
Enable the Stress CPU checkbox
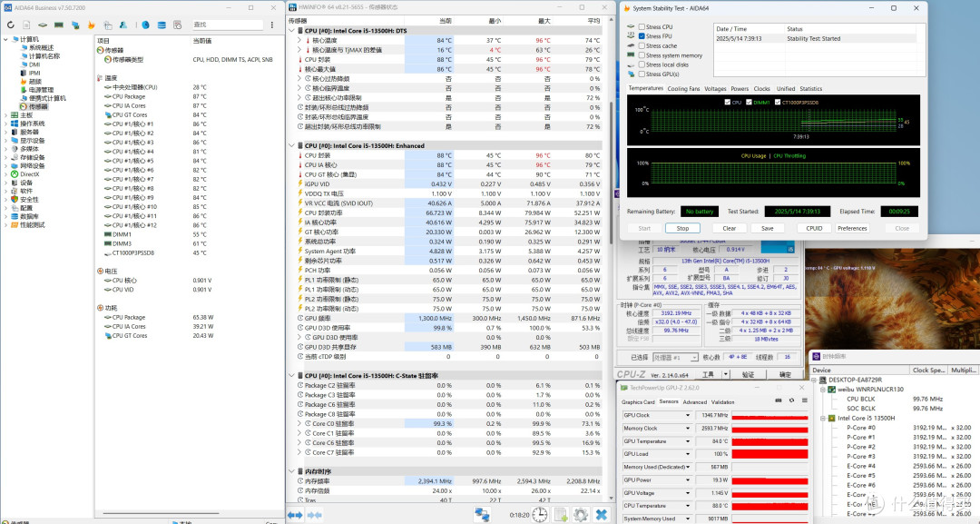[642, 27]
